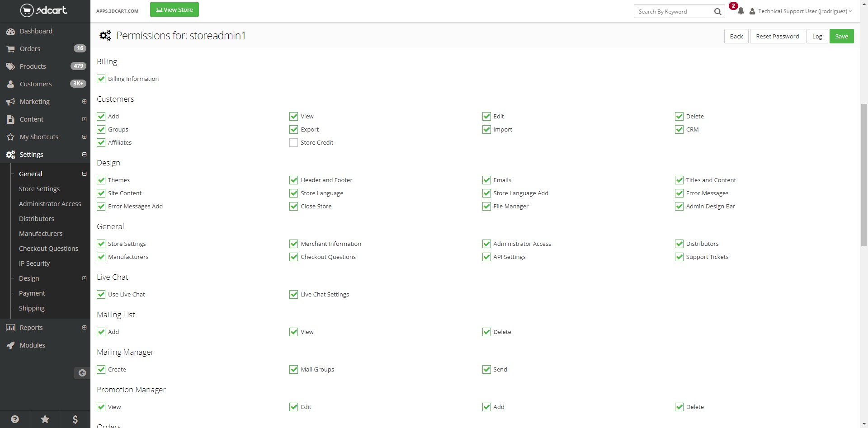Viewport: 868px width, 428px height.
Task: Click the notifications bell icon
Action: (741, 11)
